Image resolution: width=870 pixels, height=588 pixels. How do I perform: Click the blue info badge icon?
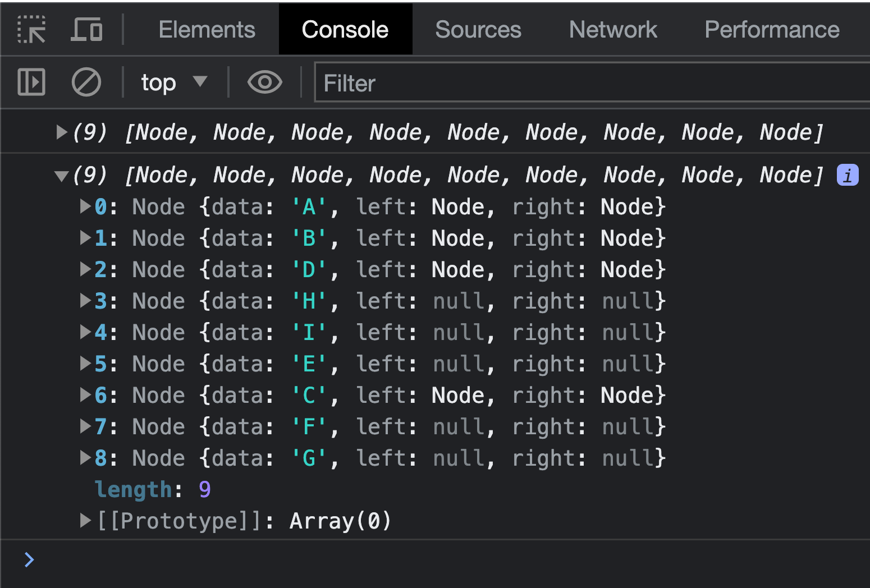pos(848,175)
